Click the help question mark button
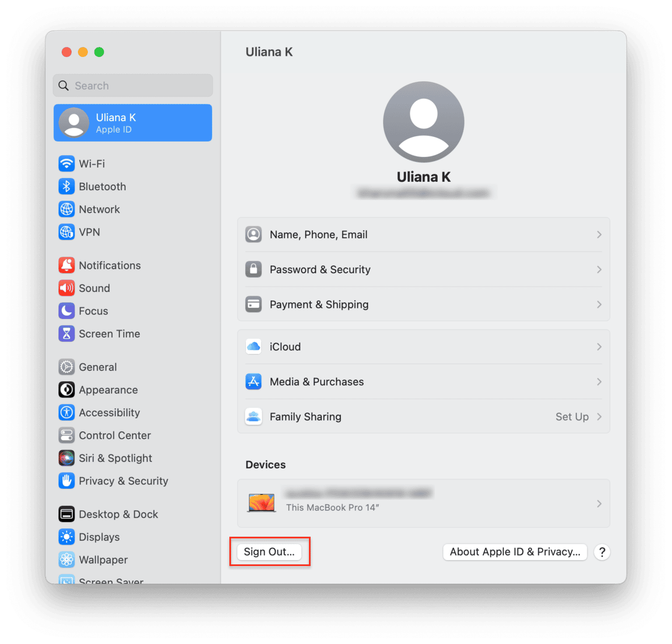 coord(602,552)
